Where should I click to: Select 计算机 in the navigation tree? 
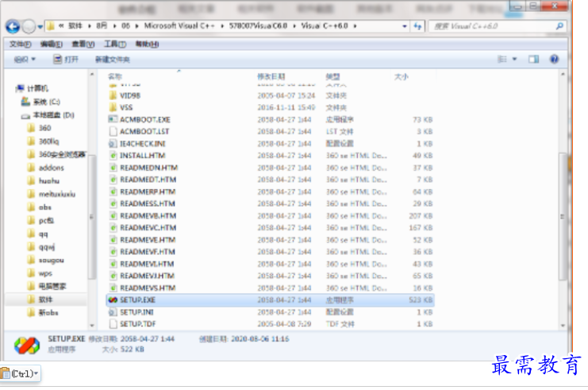[33, 88]
